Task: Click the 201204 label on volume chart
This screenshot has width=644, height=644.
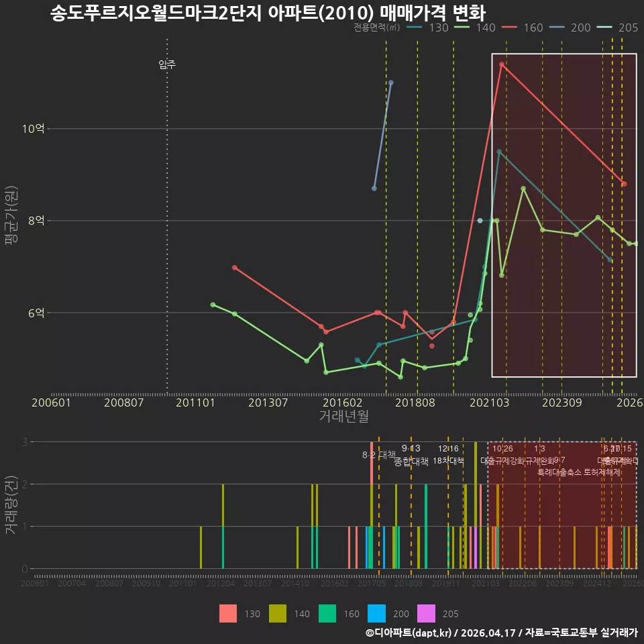Action: [x=221, y=583]
